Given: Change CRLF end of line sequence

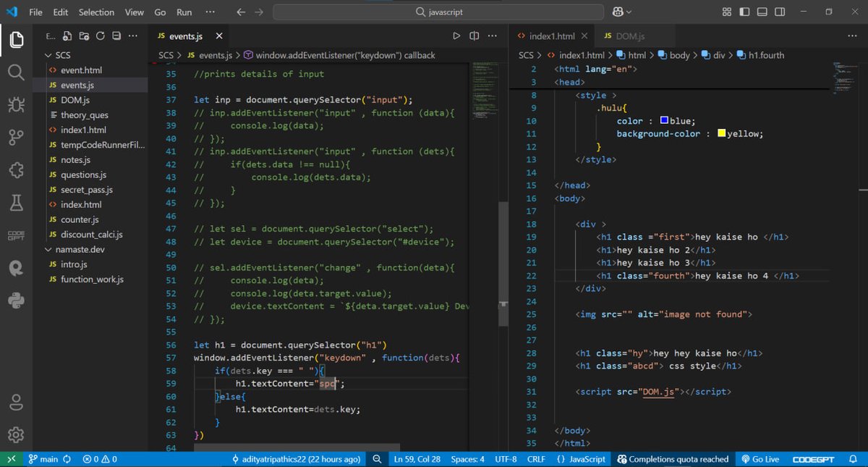Looking at the screenshot, I should click(536, 459).
